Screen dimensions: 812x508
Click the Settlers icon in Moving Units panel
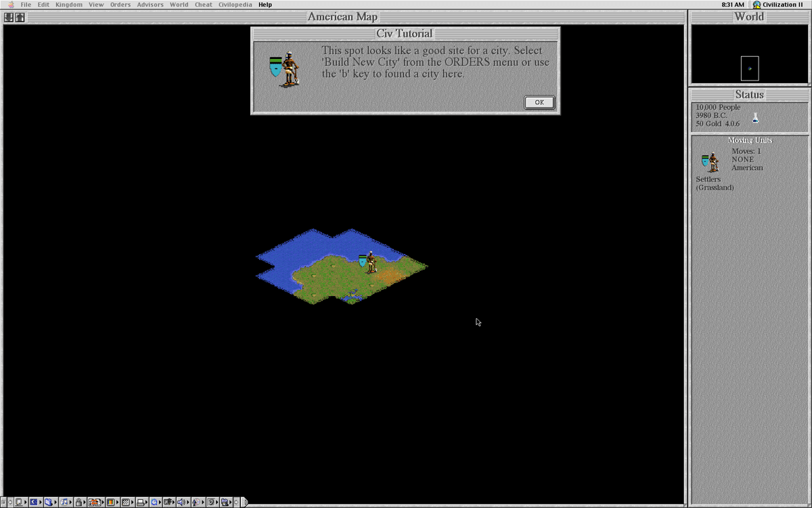click(x=710, y=162)
